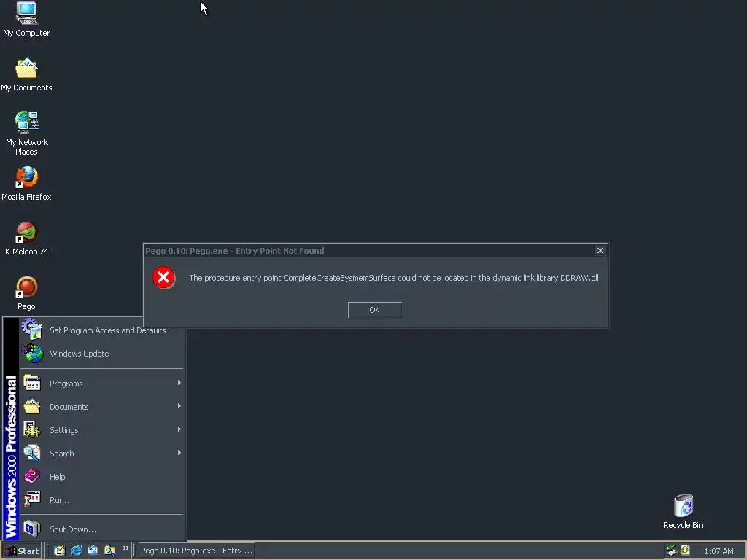
Task: Open Help from the Start menu
Action: [101, 477]
